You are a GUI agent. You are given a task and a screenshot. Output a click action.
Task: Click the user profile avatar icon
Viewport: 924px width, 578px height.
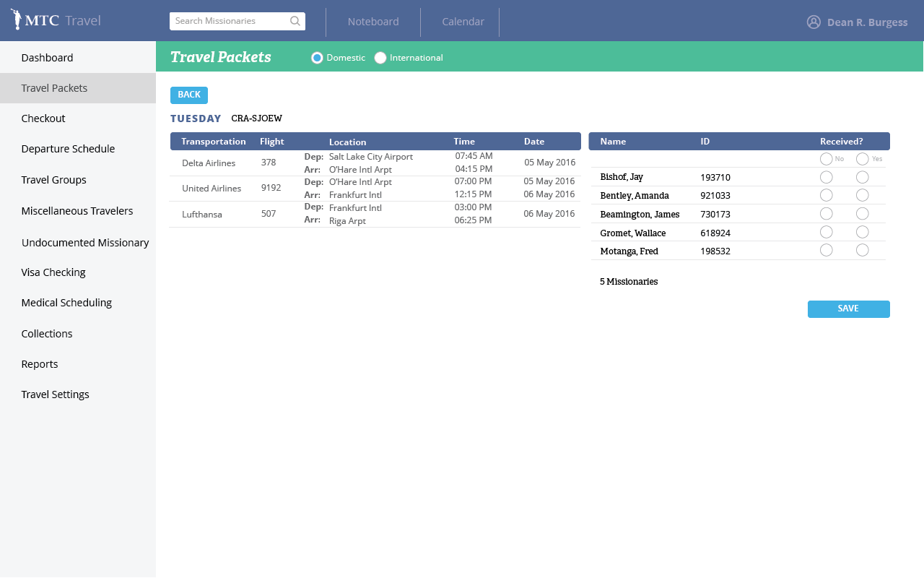[814, 22]
